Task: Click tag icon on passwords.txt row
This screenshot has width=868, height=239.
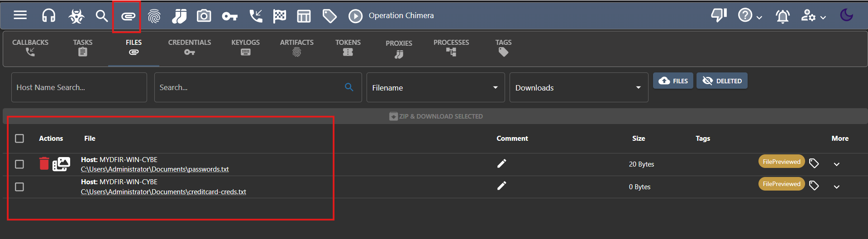Action: pyautogui.click(x=814, y=163)
